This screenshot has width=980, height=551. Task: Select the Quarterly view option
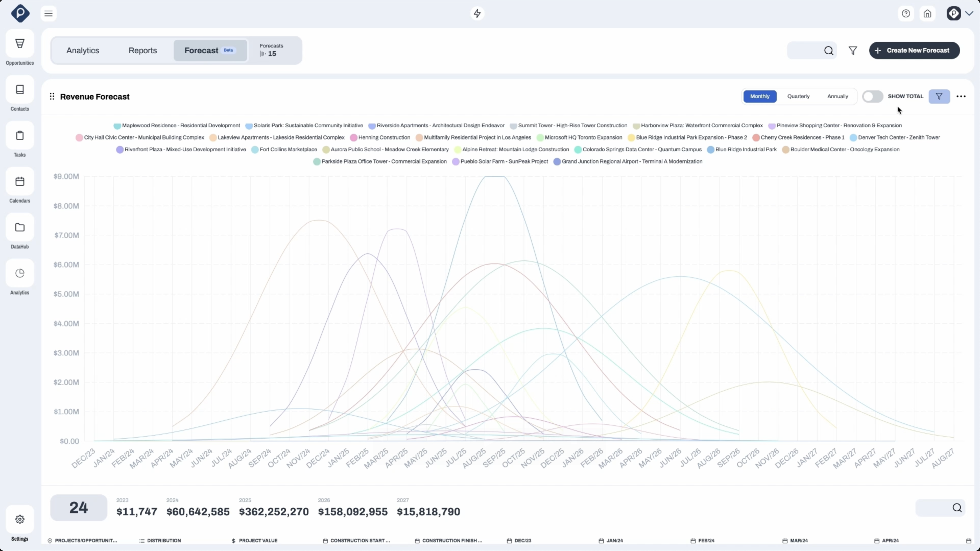point(798,96)
